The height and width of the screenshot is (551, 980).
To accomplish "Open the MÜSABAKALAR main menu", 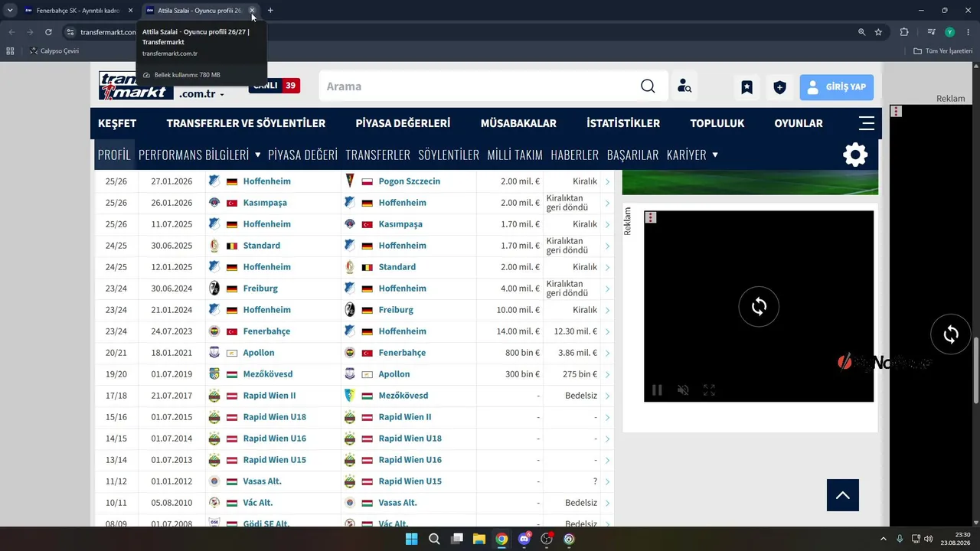I will (x=518, y=123).
